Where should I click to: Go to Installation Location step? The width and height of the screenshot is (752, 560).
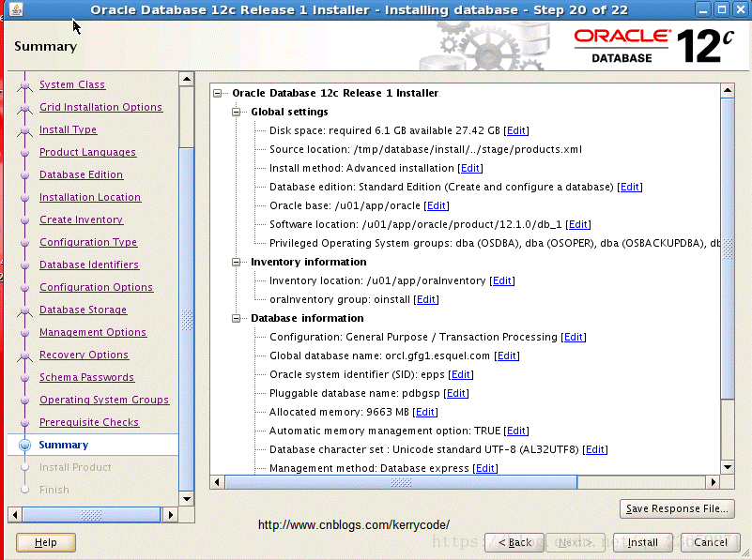tap(90, 197)
